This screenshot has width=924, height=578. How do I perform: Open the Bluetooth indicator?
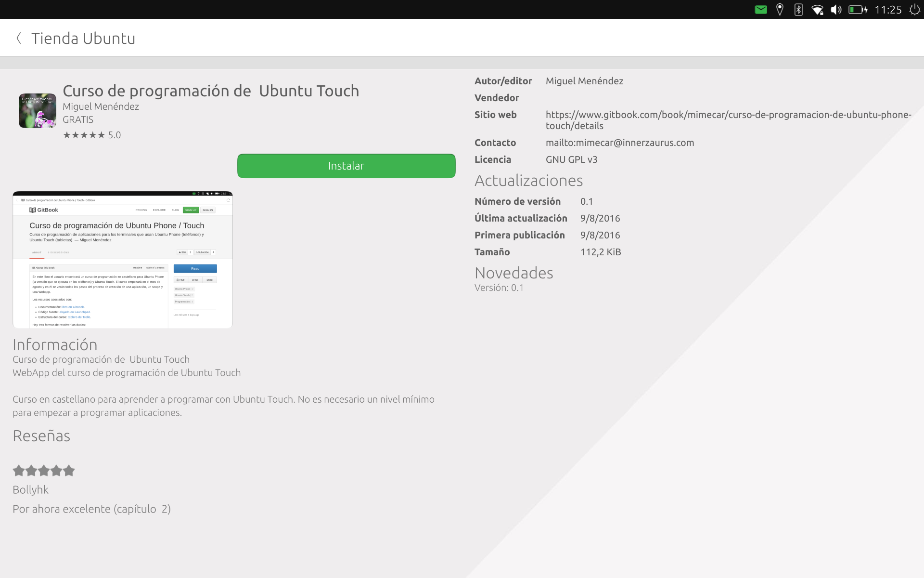798,10
